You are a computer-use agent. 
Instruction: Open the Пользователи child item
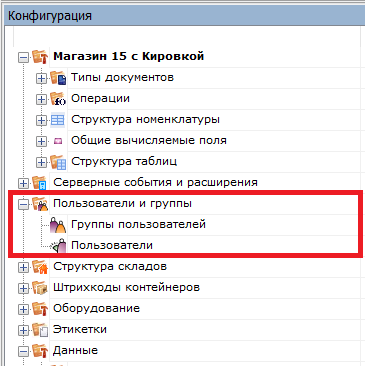112,245
